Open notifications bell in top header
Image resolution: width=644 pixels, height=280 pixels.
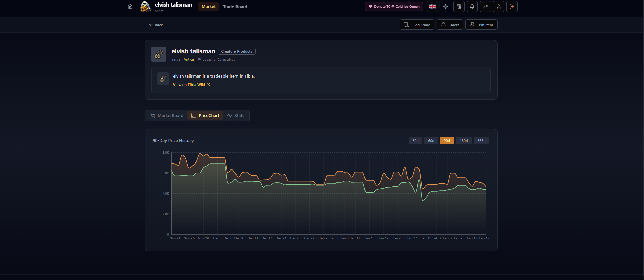[472, 6]
